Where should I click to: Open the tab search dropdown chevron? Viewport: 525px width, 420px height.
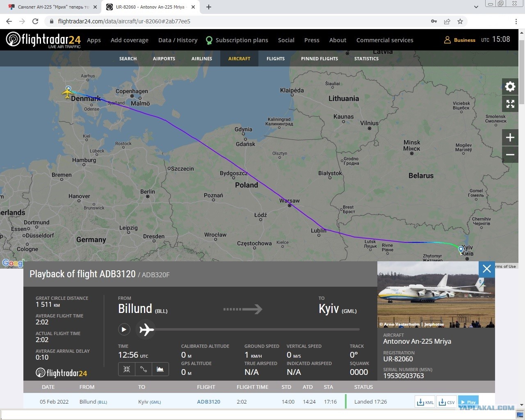(476, 7)
